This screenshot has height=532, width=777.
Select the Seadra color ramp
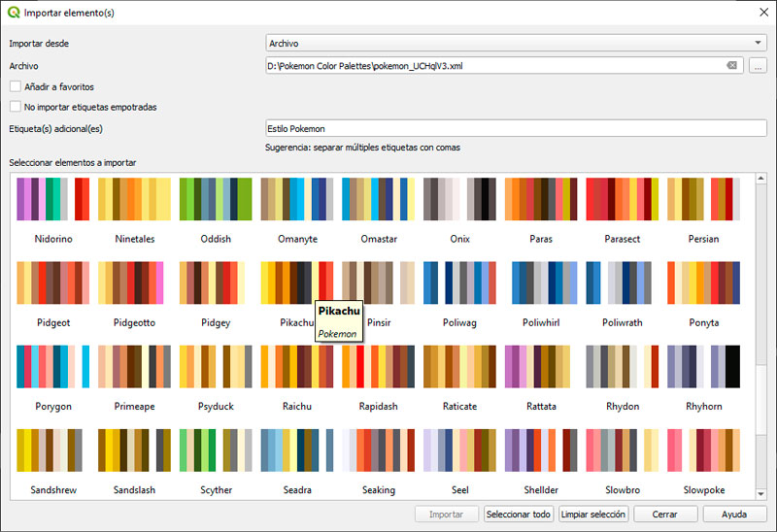297,450
